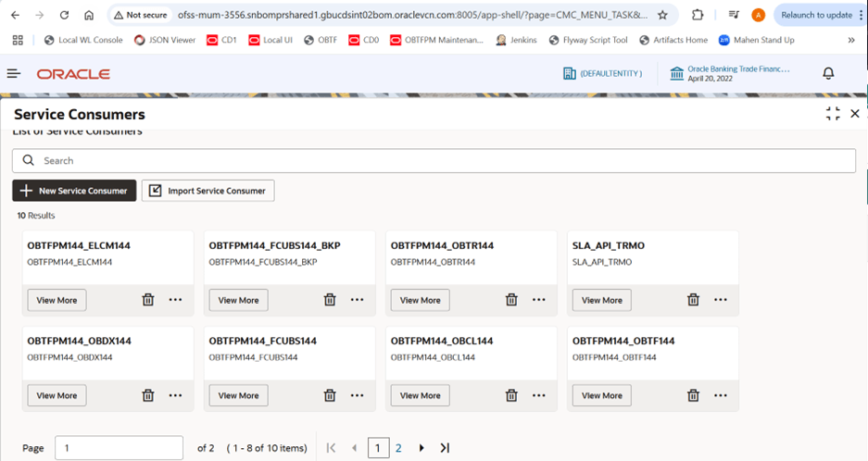Close the Service Consumers panel
Viewport: 868px width, 461px height.
point(855,114)
